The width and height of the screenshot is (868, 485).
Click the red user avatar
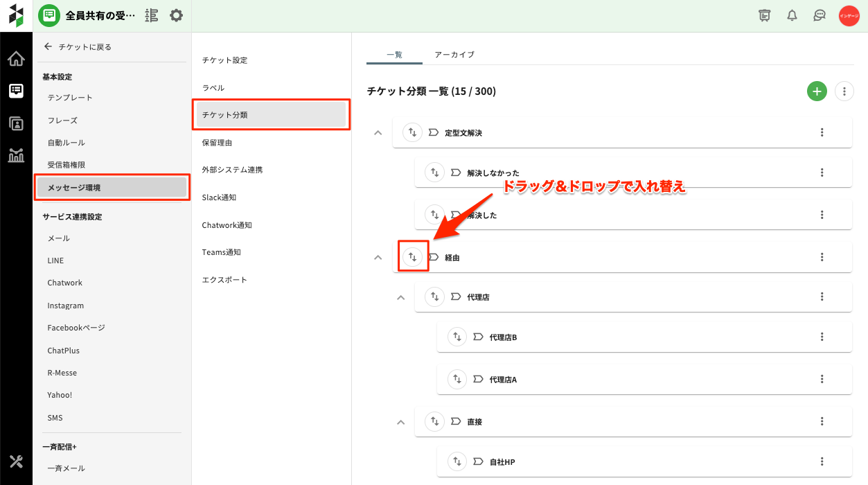click(x=849, y=15)
